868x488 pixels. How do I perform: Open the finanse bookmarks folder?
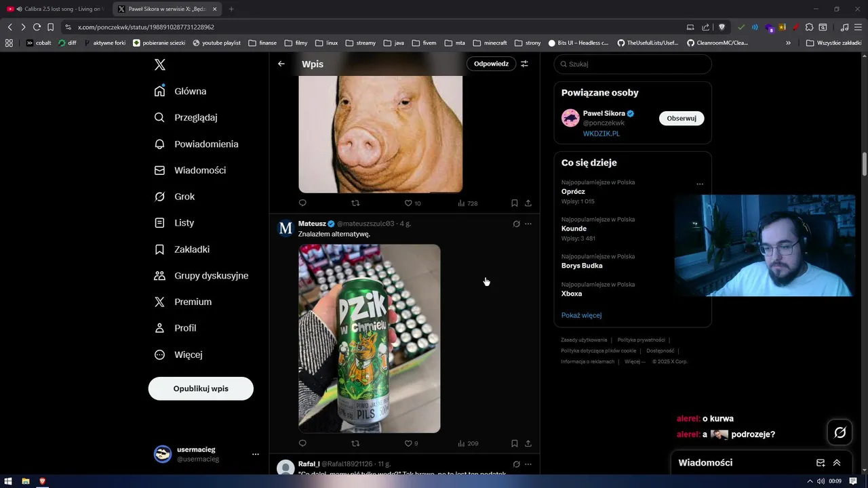coord(262,43)
